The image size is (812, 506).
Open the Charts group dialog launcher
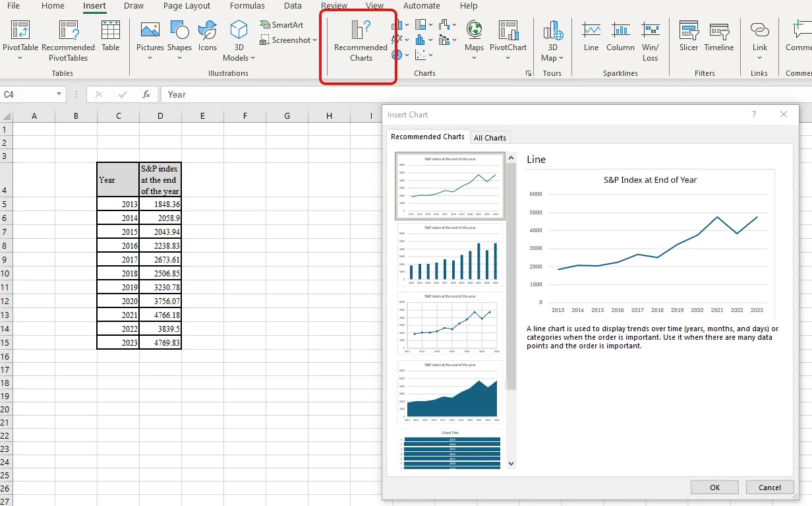(529, 73)
